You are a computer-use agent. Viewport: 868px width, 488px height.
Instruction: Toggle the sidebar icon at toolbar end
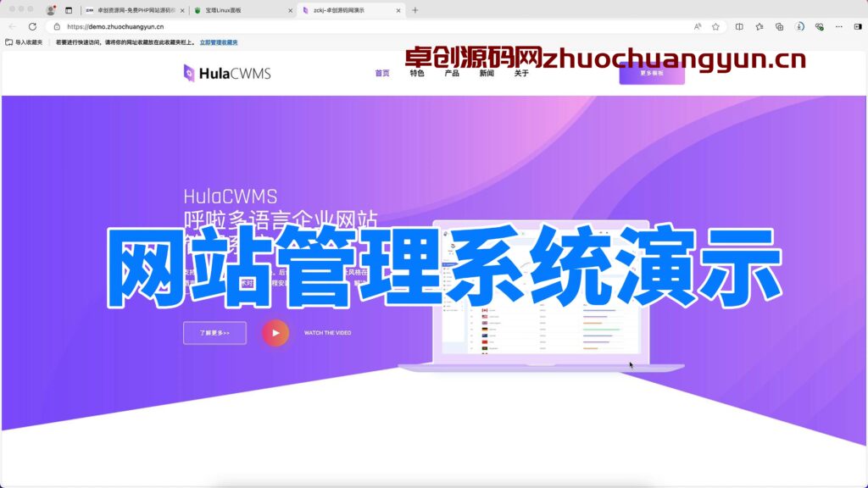tap(858, 26)
